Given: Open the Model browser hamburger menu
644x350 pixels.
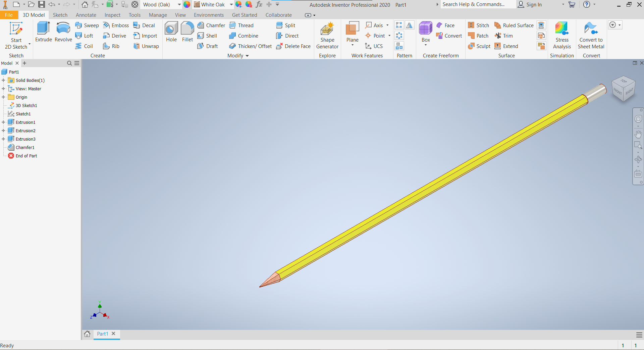Looking at the screenshot, I should tap(77, 63).
